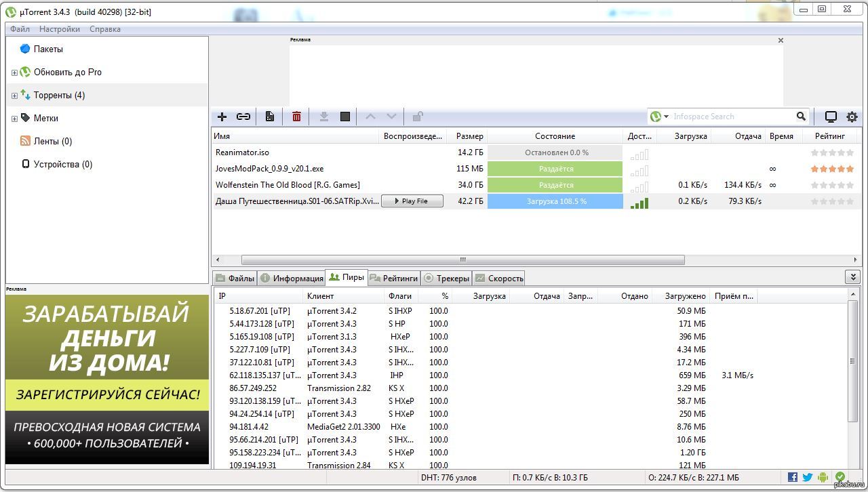Screen dimensions: 868x492
Task: Open the Preferences gear icon
Action: point(852,117)
